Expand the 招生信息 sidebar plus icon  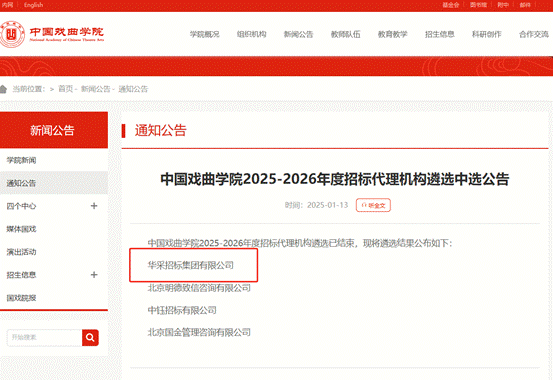coord(94,275)
